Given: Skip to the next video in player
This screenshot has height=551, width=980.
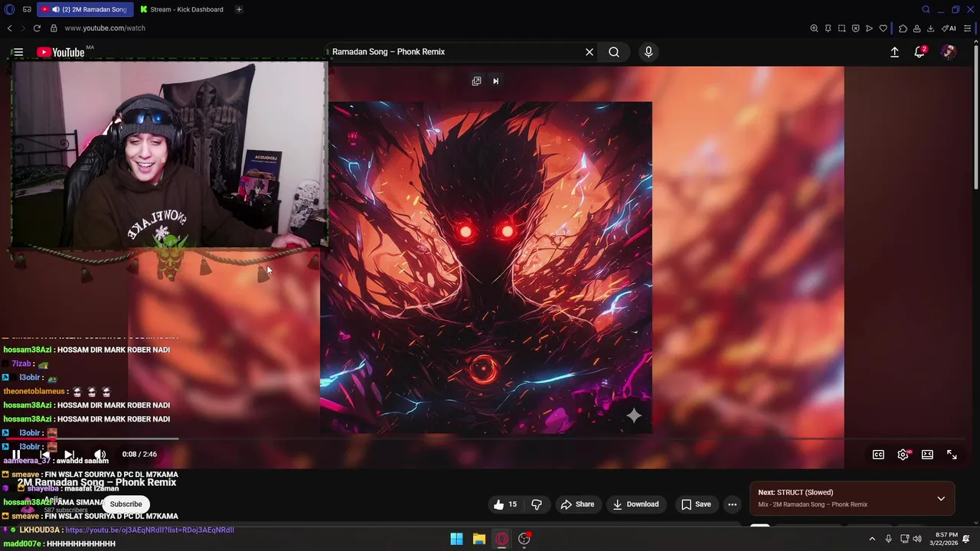Looking at the screenshot, I should point(69,455).
